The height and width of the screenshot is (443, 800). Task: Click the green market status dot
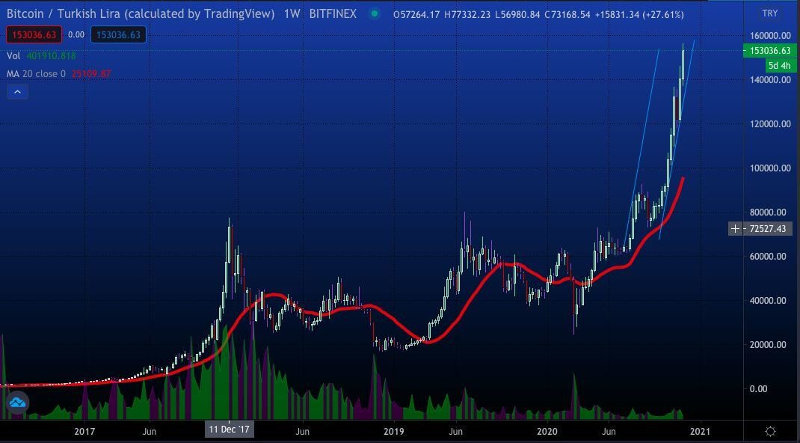pyautogui.click(x=375, y=14)
